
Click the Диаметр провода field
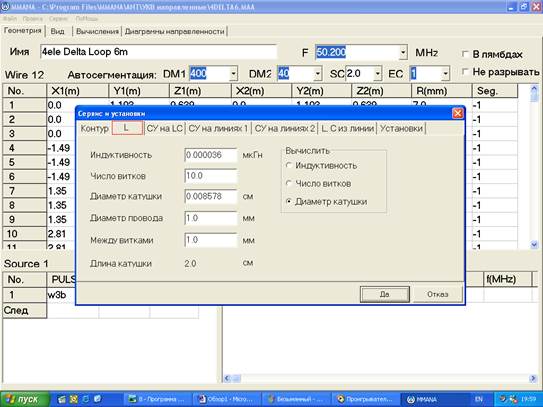click(211, 218)
